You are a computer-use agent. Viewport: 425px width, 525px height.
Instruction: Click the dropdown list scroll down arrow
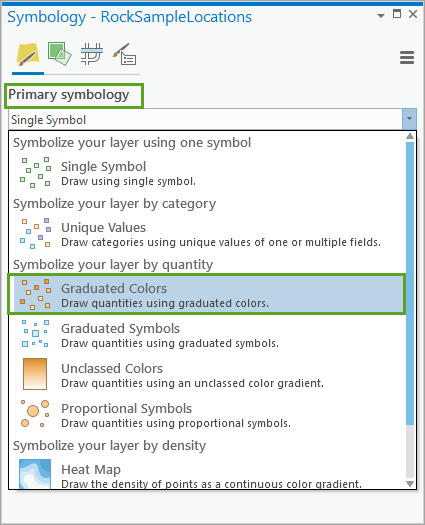(410, 483)
